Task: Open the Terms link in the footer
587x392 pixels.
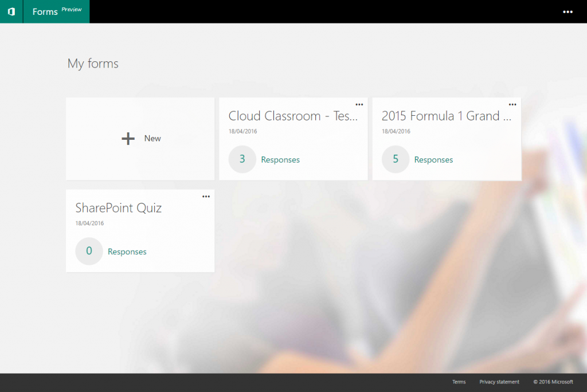Action: coord(459,382)
